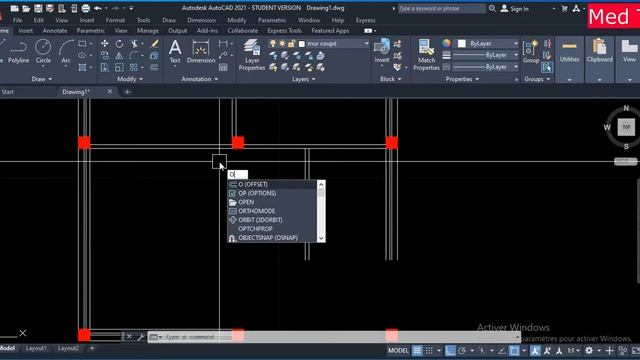This screenshot has width=640, height=360.
Task: Choose ORTHOMODE from command suggestions
Action: 272,211
